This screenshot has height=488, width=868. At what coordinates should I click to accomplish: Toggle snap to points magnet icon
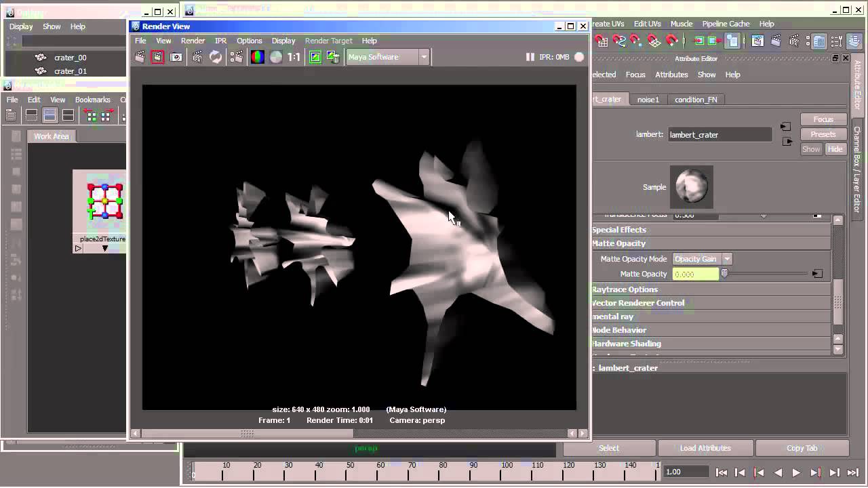pyautogui.click(x=637, y=41)
